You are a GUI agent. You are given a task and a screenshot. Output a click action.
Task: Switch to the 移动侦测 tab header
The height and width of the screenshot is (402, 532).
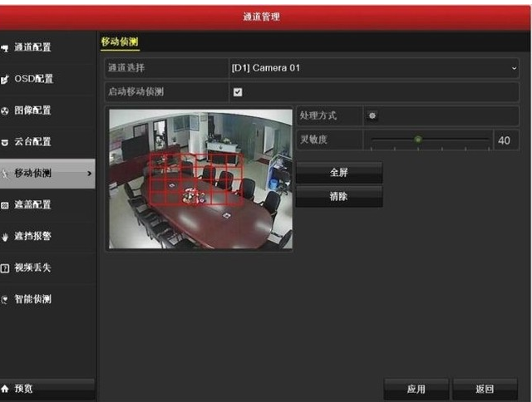[x=121, y=41]
